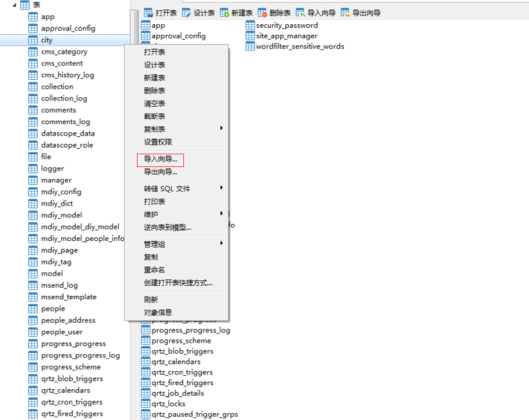Expand the 维护 submenu
The height and width of the screenshot is (420, 529).
222,214
